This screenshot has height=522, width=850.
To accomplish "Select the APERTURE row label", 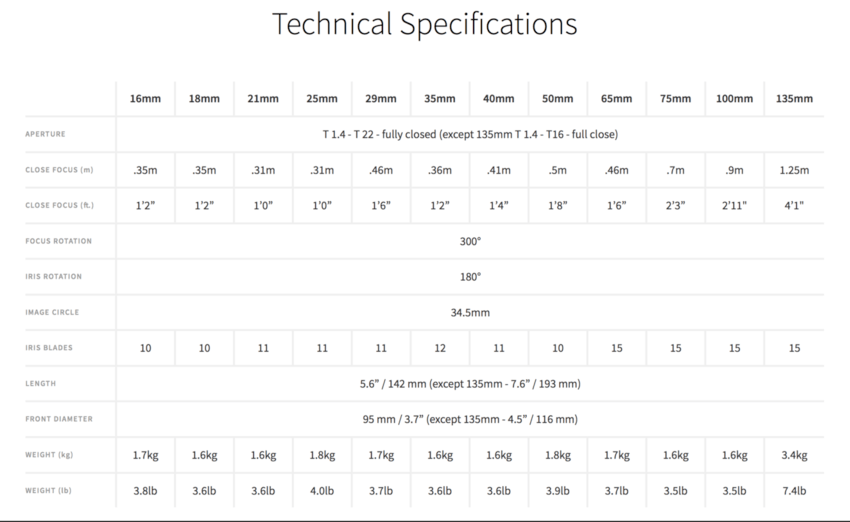I will (45, 134).
